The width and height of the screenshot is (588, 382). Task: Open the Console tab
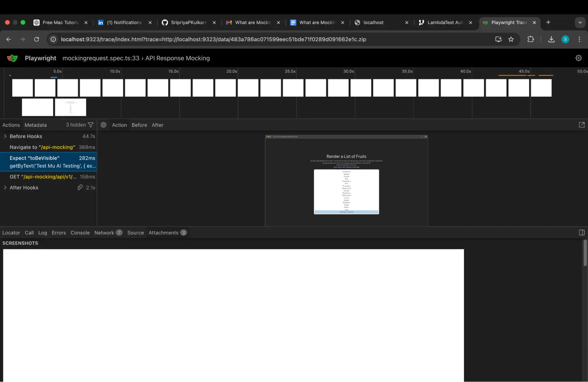pyautogui.click(x=80, y=233)
